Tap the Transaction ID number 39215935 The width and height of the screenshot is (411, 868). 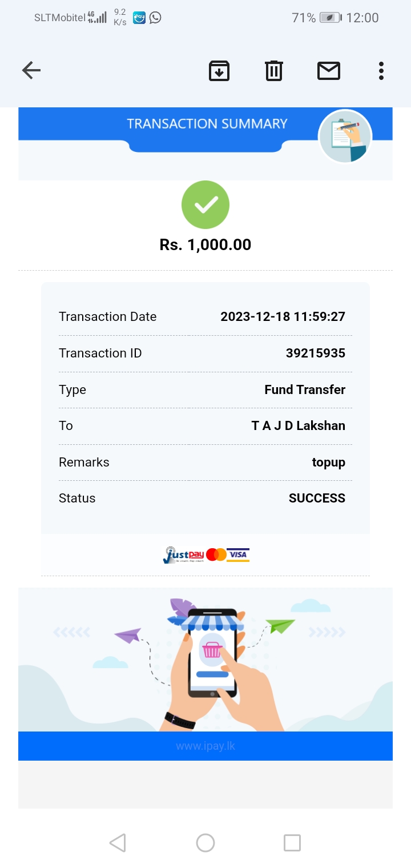coord(316,353)
